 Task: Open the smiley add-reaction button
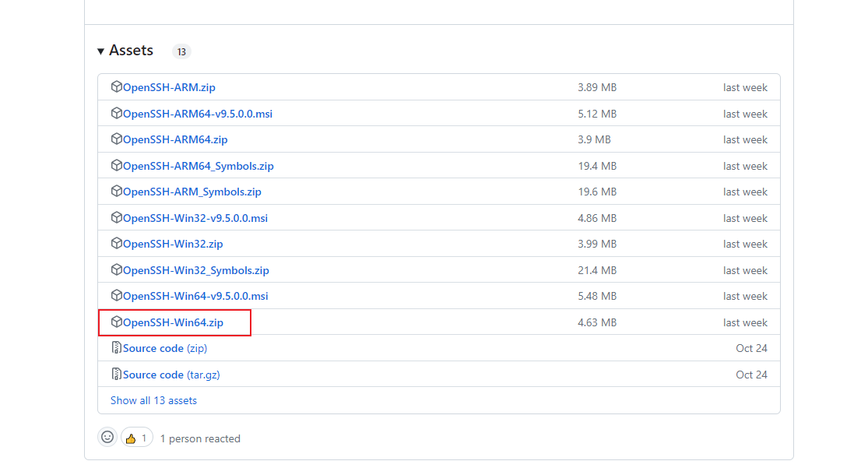[107, 438]
